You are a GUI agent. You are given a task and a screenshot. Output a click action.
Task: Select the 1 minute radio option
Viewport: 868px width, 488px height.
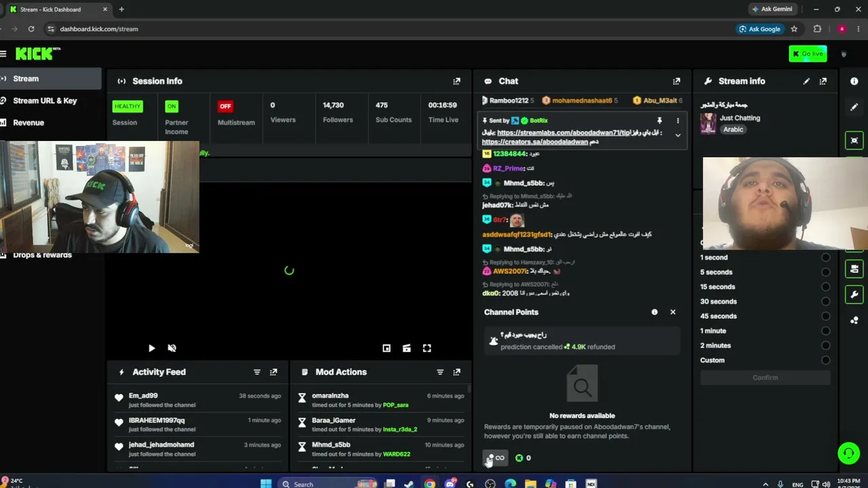(x=825, y=331)
